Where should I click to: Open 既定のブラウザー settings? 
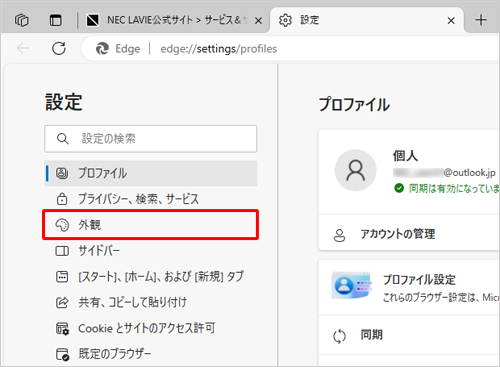point(151,354)
